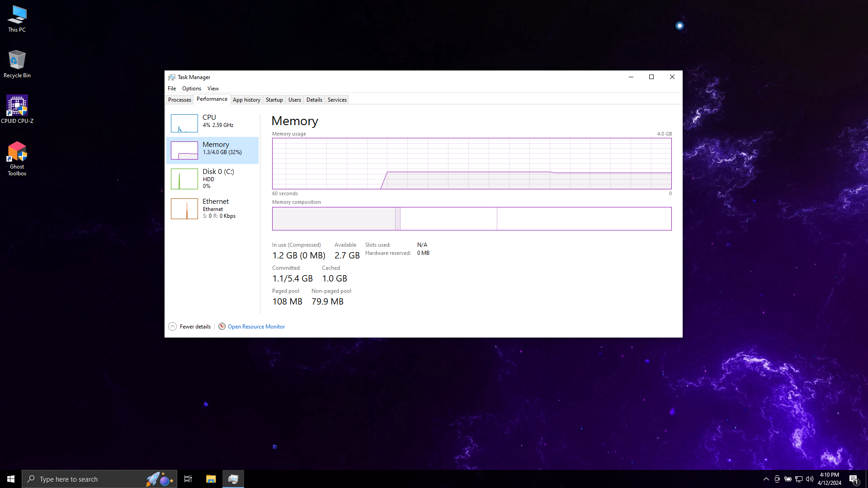Open Resource Monitor link

point(256,327)
